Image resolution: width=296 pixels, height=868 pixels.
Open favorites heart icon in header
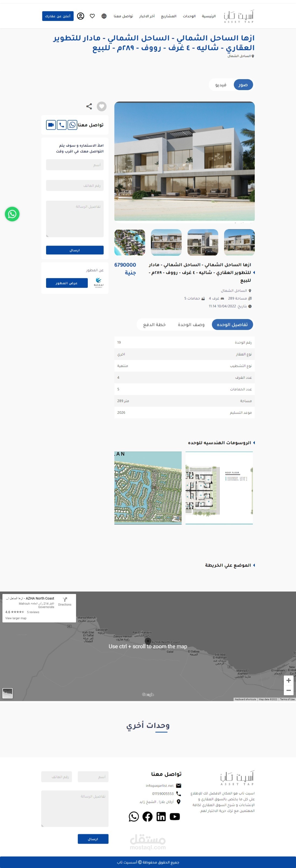(x=92, y=16)
